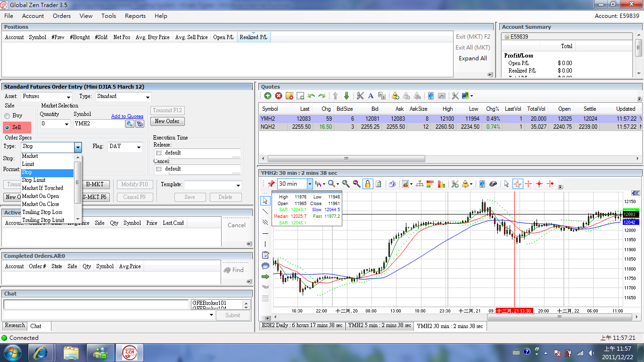The width and height of the screenshot is (644, 362).
Task: Select the Buy radio button
Action: (x=8, y=115)
